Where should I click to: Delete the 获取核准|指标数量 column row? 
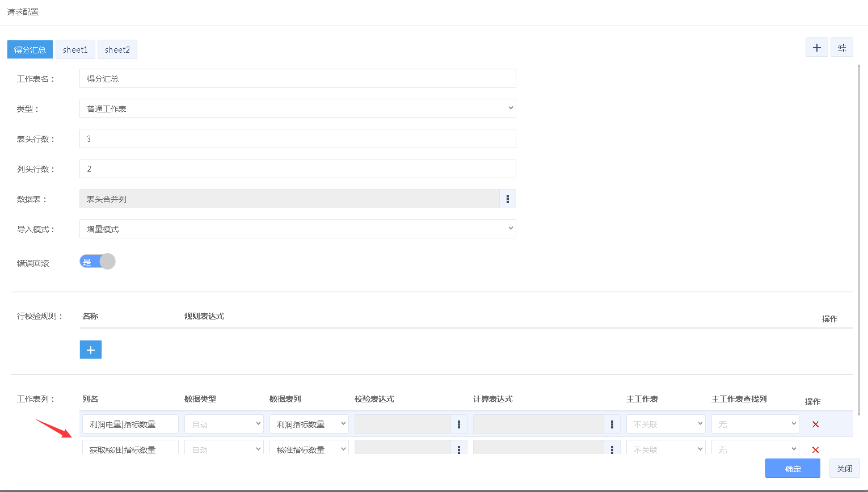[x=815, y=449]
